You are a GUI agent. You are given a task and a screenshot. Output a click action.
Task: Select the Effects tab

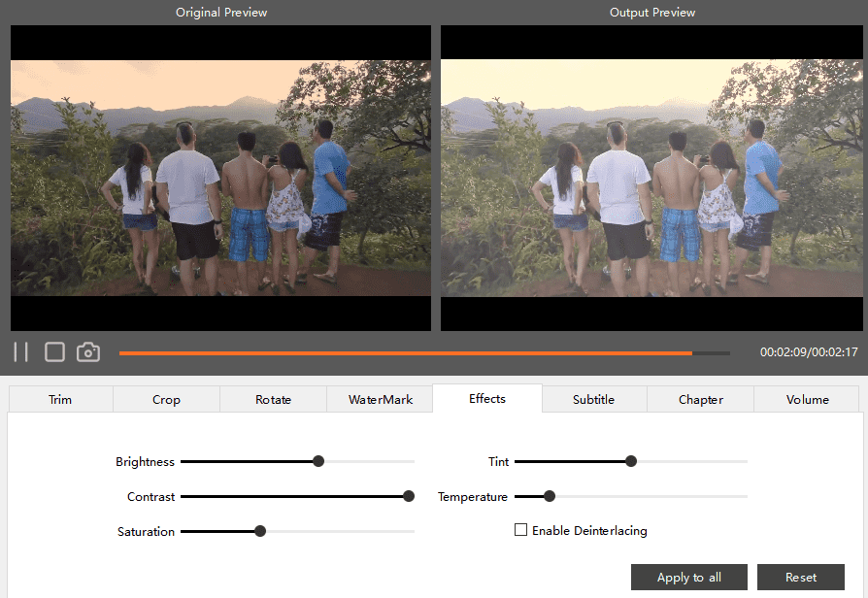(x=487, y=398)
